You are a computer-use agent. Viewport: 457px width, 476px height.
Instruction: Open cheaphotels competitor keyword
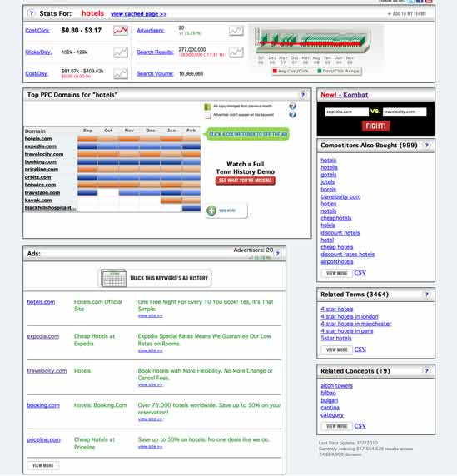[336, 218]
